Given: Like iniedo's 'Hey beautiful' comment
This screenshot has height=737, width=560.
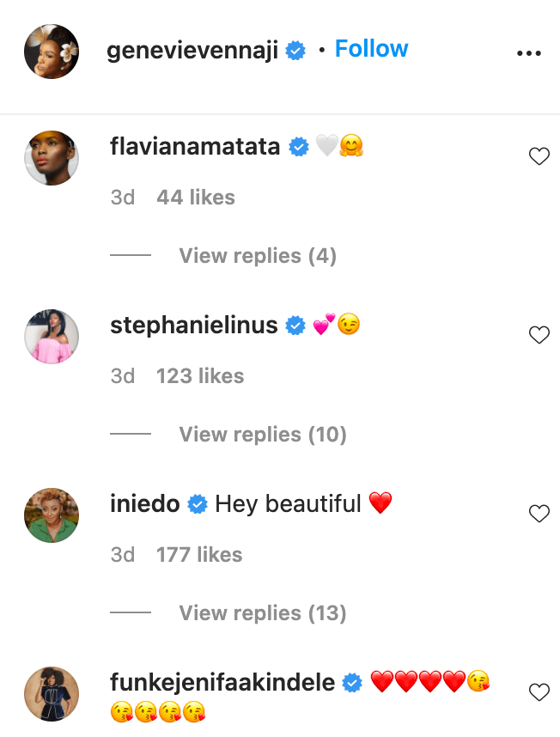Looking at the screenshot, I should tap(539, 514).
